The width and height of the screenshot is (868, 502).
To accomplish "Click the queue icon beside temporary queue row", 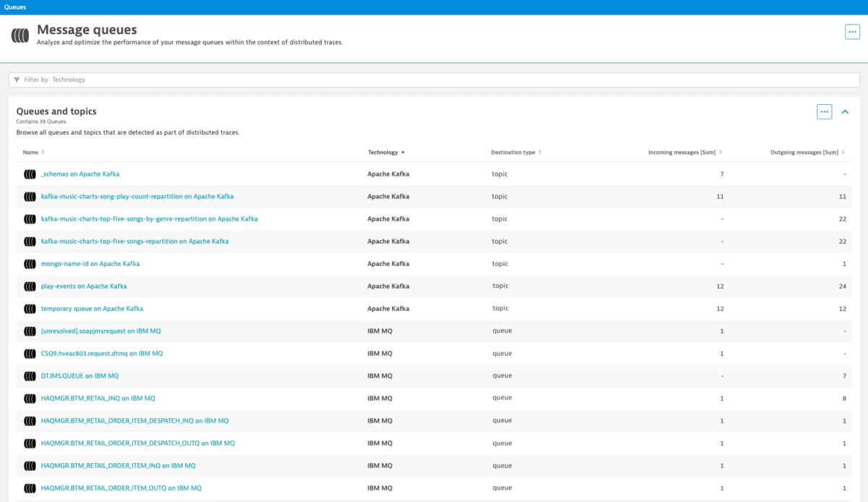I will pyautogui.click(x=29, y=308).
